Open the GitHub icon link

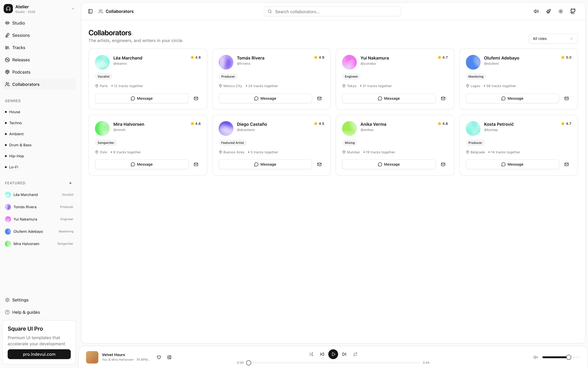pyautogui.click(x=573, y=11)
